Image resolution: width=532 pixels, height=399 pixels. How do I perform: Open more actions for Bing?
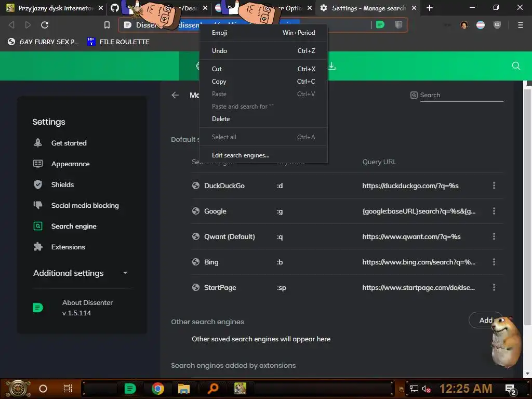point(494,262)
